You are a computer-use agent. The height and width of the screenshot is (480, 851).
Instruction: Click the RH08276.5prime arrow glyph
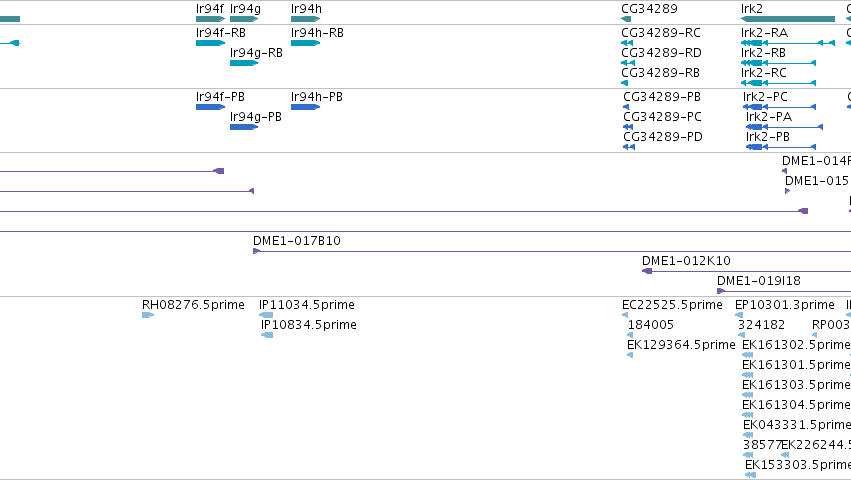pyautogui.click(x=148, y=315)
